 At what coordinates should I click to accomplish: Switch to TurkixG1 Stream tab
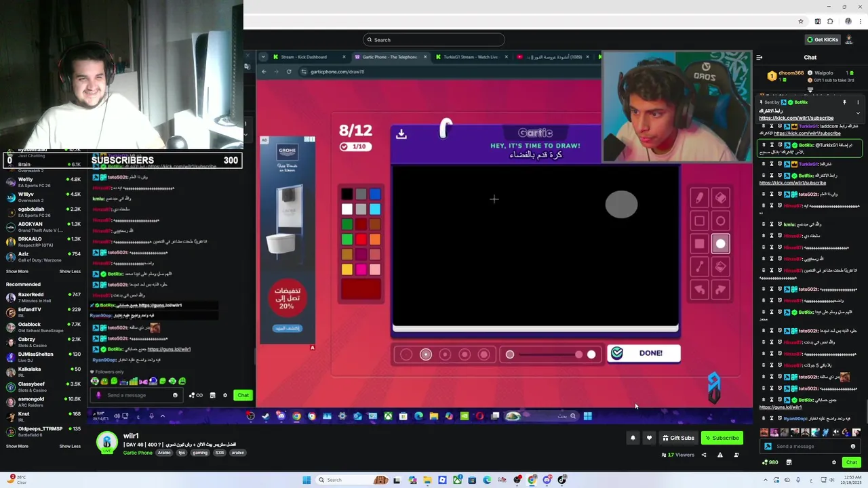click(469, 57)
